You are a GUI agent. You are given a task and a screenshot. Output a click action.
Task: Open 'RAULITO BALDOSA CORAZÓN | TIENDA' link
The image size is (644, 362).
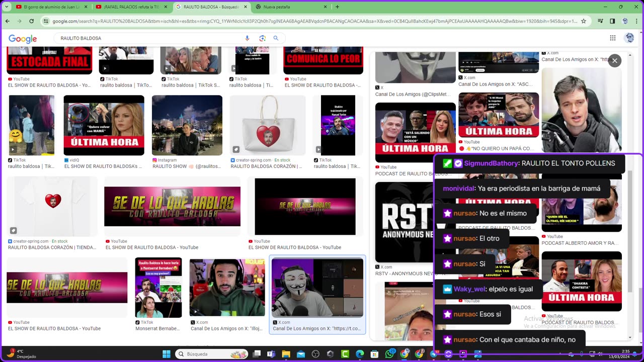pyautogui.click(x=52, y=247)
